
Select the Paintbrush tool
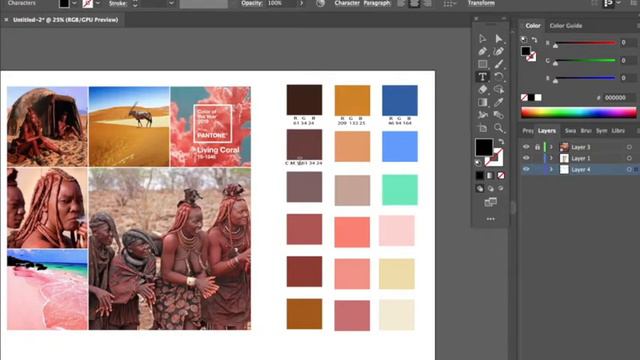tap(499, 64)
